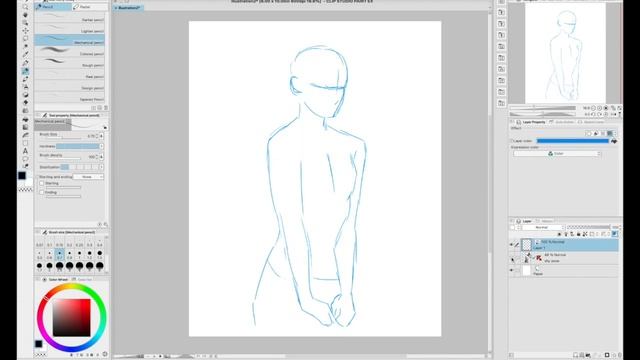
Task: Select transparent color swatch below color chips
Action: click(x=25, y=190)
